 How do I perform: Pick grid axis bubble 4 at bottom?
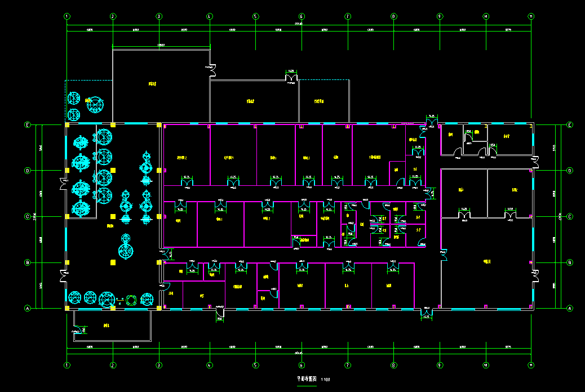click(210, 365)
